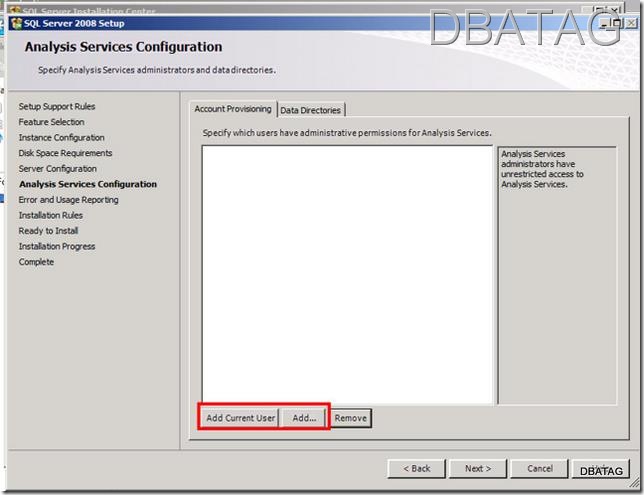Image resolution: width=644 pixels, height=495 pixels.
Task: Click the 'Specify which users have administrative permissions' label
Action: click(347, 133)
